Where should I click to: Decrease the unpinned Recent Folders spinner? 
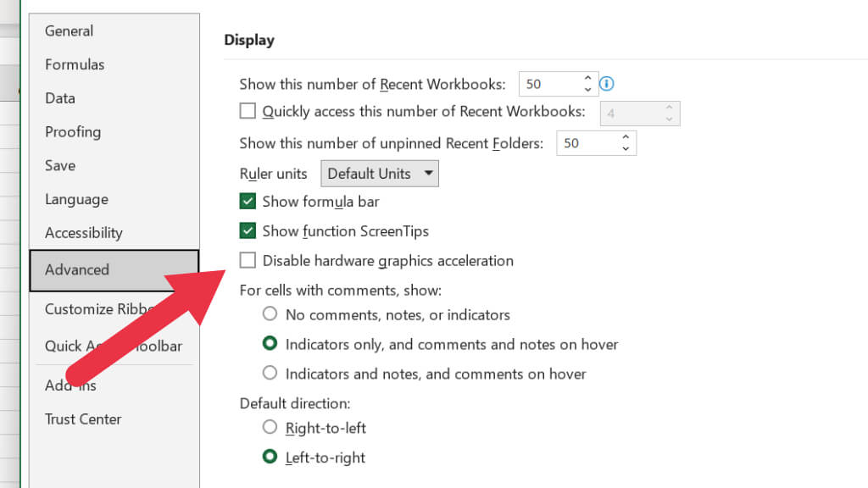tap(626, 149)
